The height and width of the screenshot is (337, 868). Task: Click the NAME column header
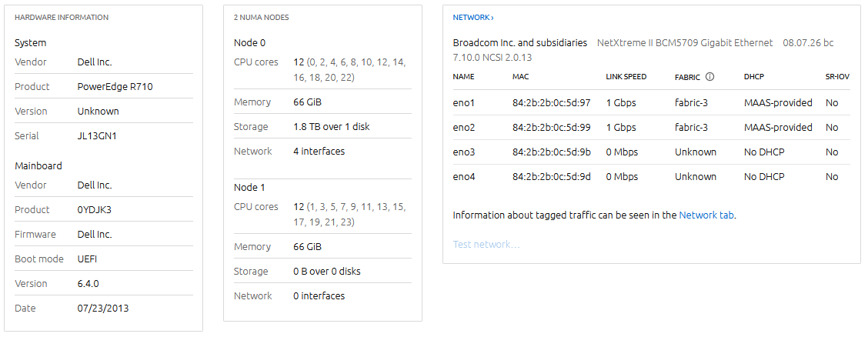pyautogui.click(x=463, y=77)
